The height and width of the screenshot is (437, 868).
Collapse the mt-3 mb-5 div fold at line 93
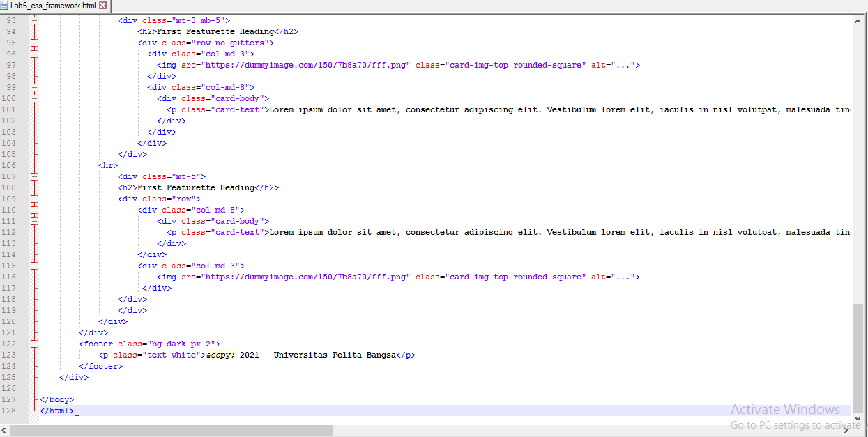point(33,20)
